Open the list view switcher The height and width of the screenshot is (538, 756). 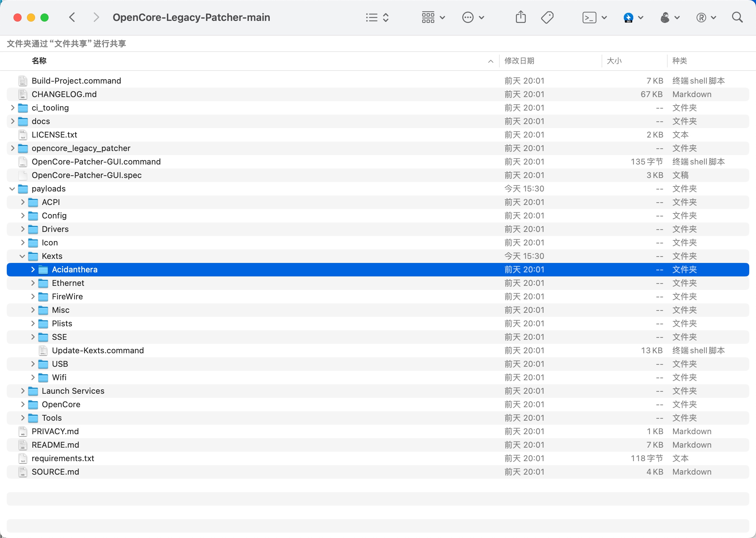[377, 17]
